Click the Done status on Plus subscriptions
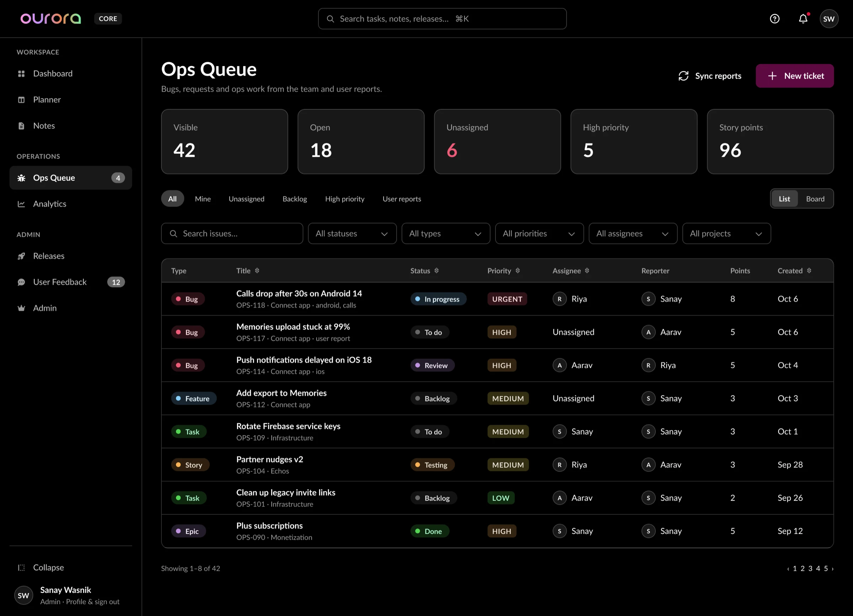 pyautogui.click(x=429, y=531)
